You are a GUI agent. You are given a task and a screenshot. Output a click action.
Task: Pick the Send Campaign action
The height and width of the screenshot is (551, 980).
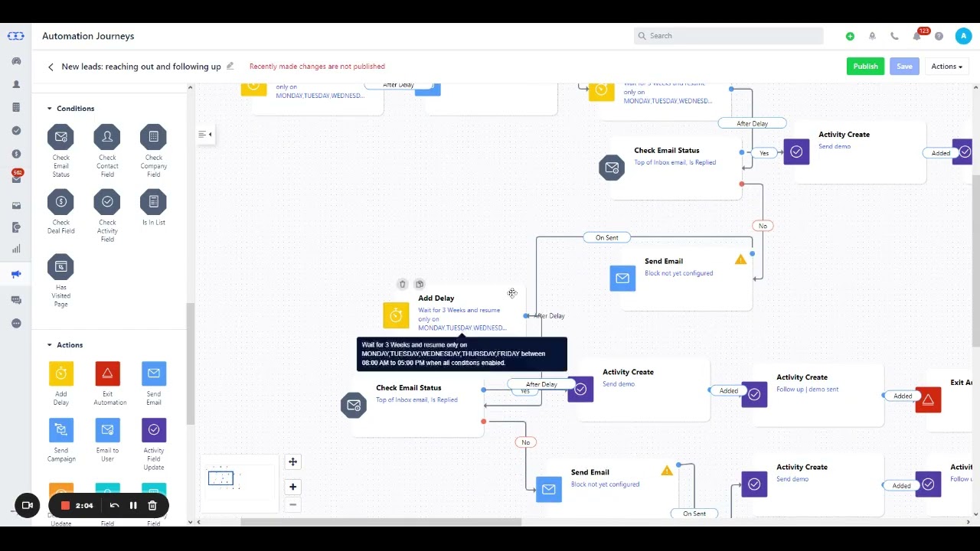[x=61, y=440]
